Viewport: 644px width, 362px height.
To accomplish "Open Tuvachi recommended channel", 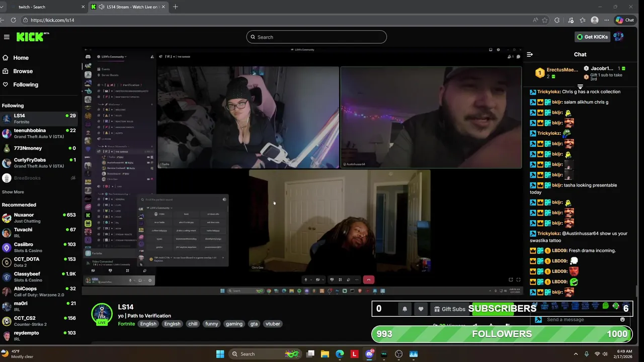I will [x=39, y=232].
